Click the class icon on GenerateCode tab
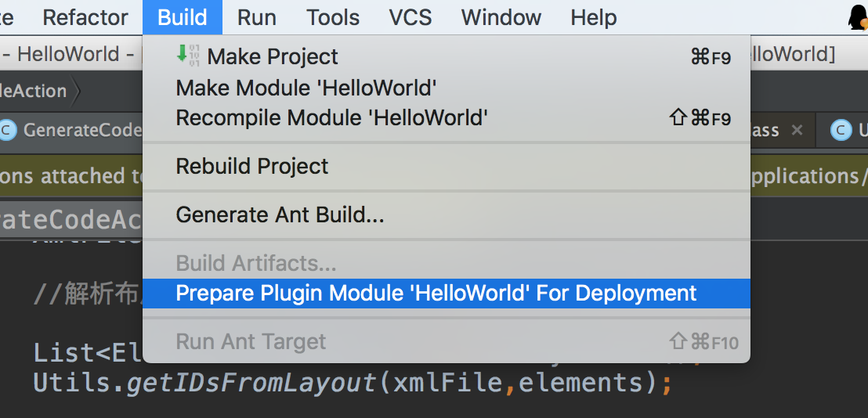The width and height of the screenshot is (868, 418). coord(7,130)
